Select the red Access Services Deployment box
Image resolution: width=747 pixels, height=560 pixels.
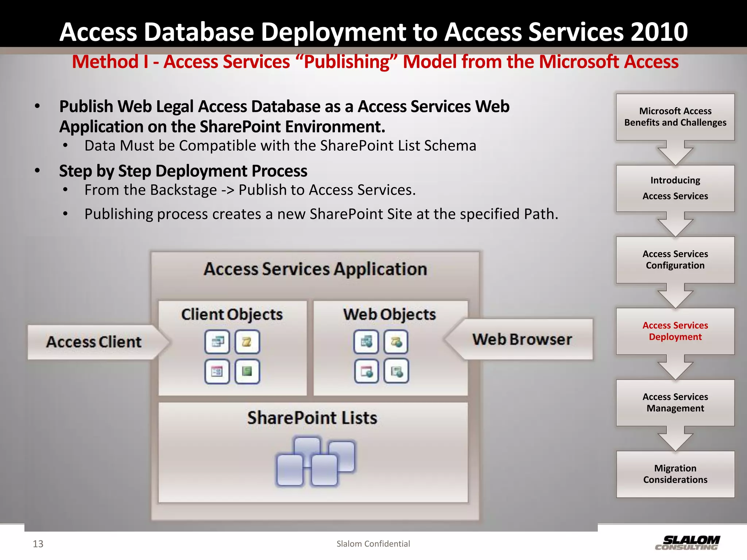pos(675,331)
